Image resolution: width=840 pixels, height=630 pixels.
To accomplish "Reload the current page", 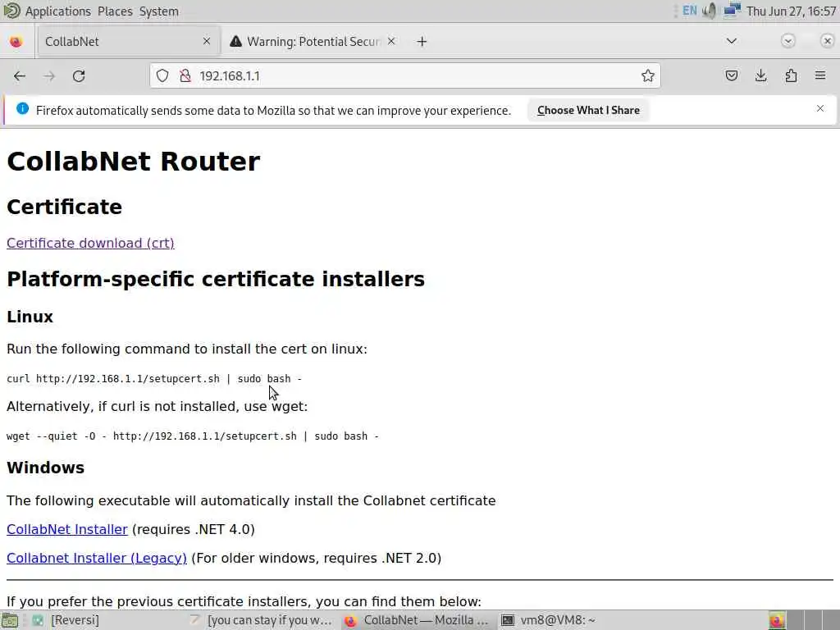I will 79,76.
